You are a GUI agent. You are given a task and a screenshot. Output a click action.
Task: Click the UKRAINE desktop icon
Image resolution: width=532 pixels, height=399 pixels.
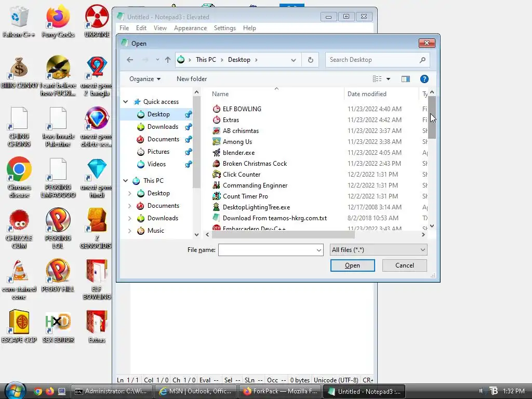tap(97, 21)
